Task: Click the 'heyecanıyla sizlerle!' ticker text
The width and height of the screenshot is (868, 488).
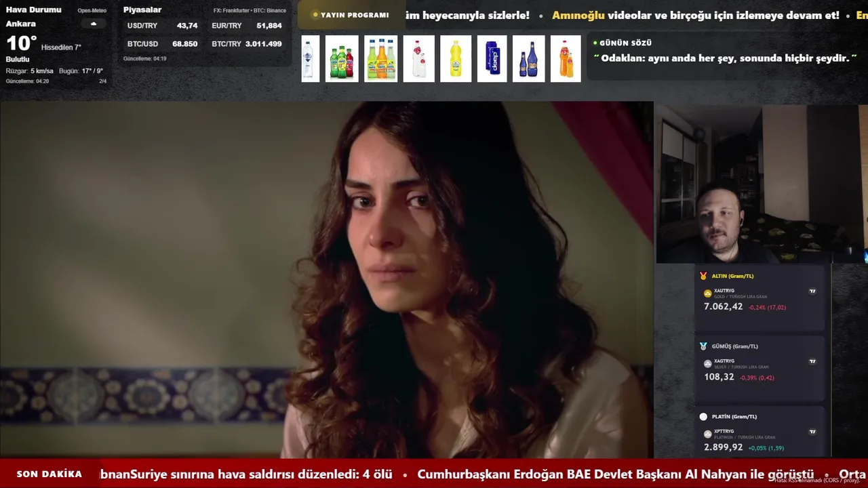Action: click(475, 15)
